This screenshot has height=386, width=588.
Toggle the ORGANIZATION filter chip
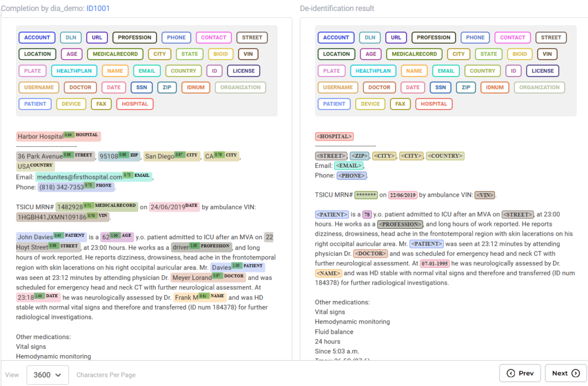(x=239, y=87)
